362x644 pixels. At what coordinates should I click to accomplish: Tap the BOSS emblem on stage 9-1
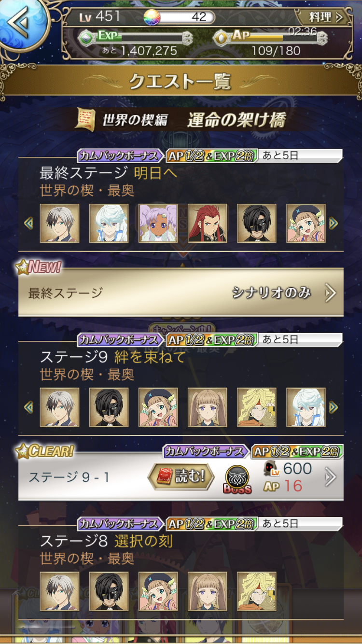(237, 479)
